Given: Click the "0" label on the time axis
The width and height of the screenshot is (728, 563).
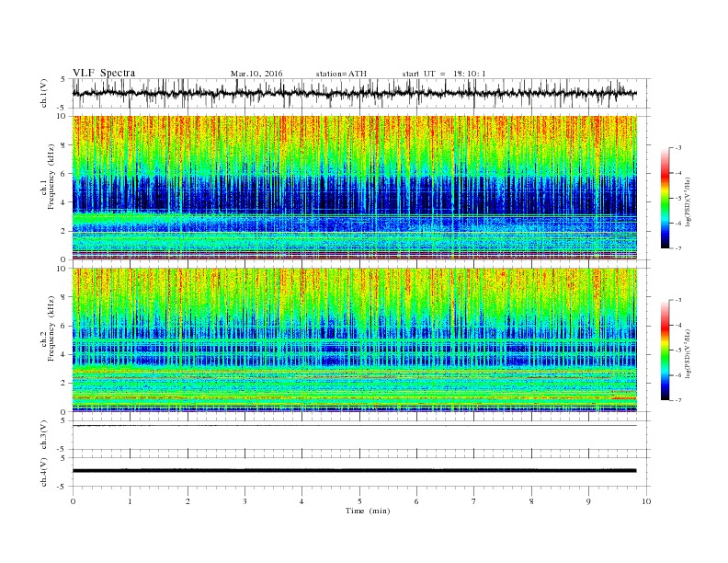Looking at the screenshot, I should [x=73, y=501].
